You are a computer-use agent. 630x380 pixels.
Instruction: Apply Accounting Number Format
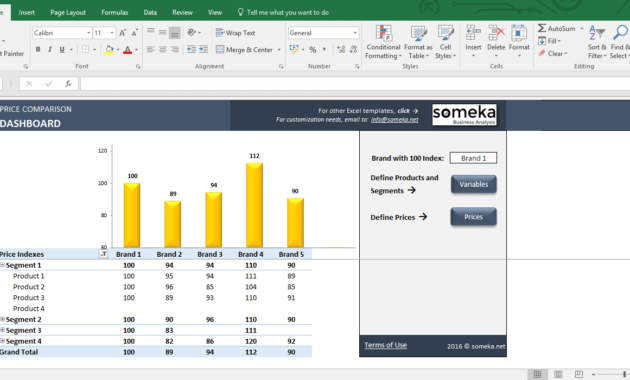(294, 49)
